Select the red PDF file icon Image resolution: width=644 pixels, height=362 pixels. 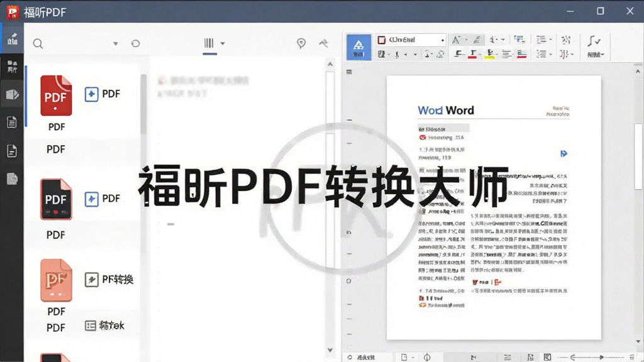(x=56, y=96)
